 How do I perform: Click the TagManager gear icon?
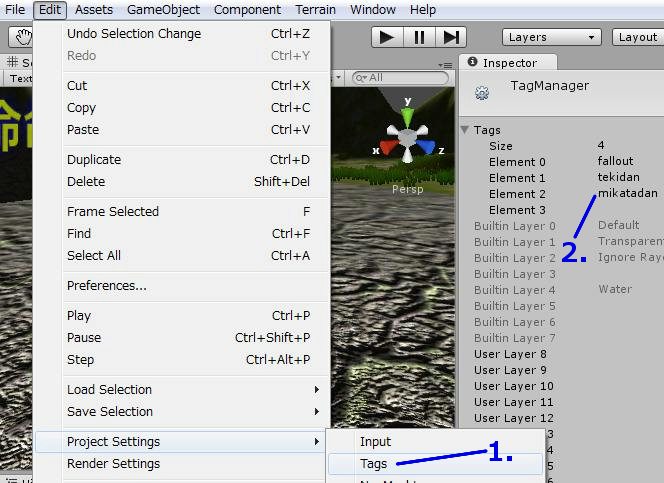click(482, 92)
